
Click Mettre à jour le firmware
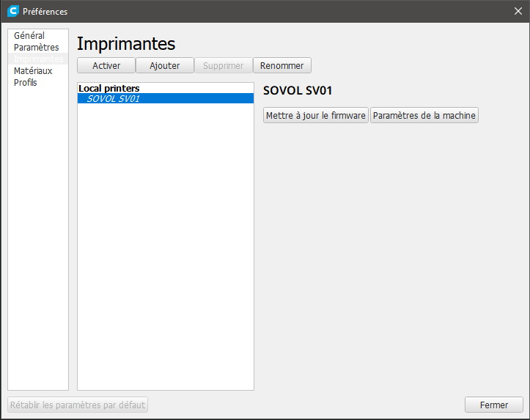[316, 116]
